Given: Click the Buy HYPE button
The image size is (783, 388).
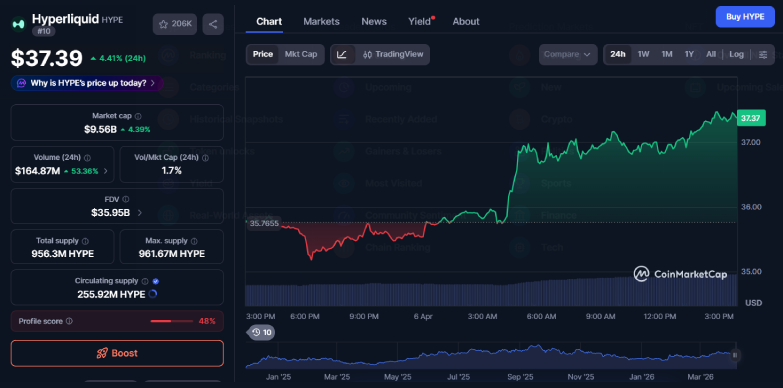Looking at the screenshot, I should tap(745, 16).
